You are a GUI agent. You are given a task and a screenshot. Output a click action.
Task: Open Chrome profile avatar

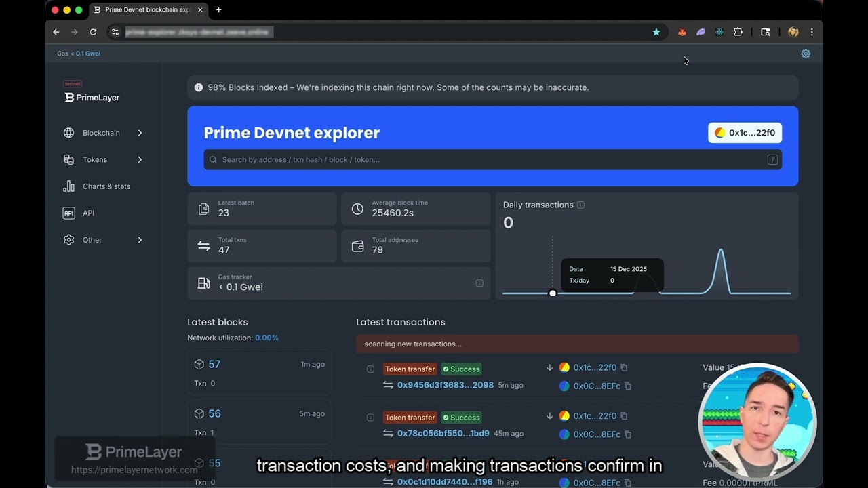click(793, 32)
